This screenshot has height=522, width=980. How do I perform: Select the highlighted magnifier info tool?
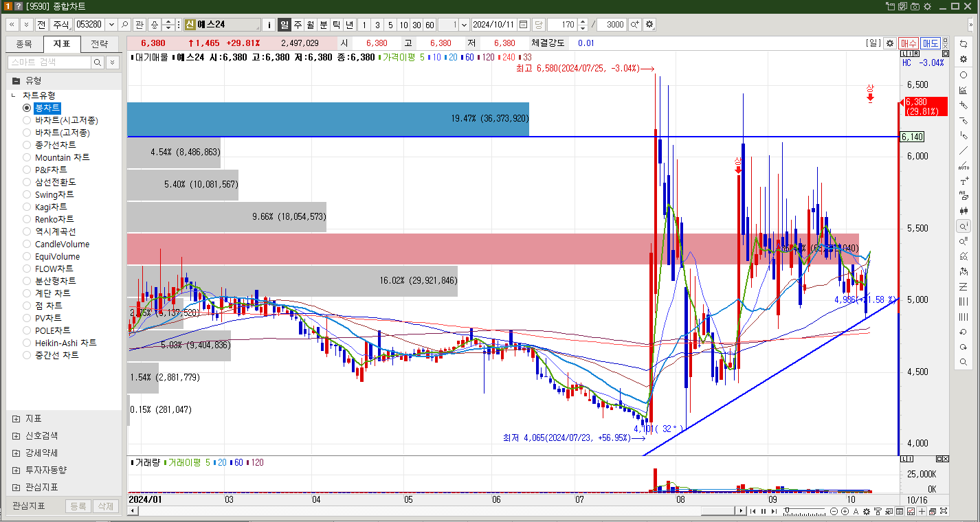[964, 226]
